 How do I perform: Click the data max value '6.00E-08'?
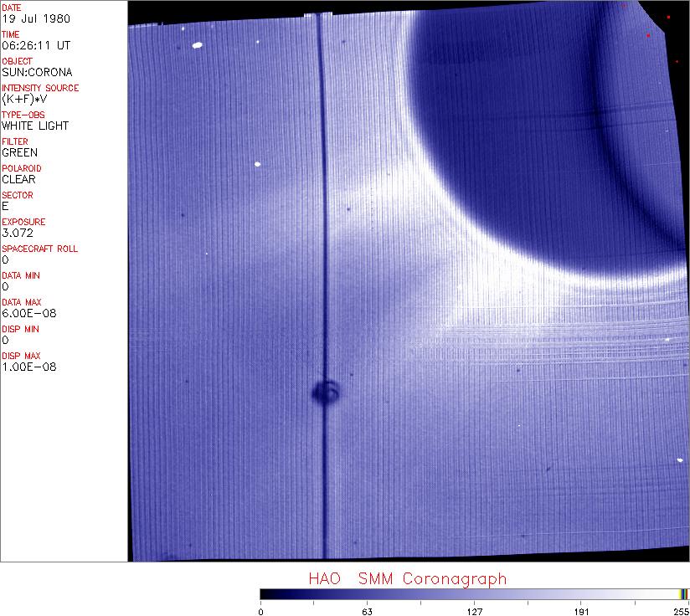(x=25, y=313)
